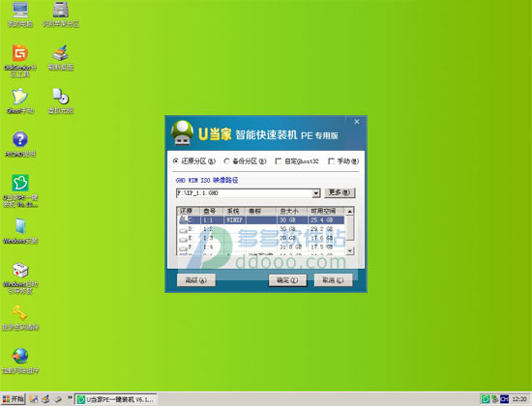Select the E: partition row
The height and width of the screenshot is (406, 532).
261,238
